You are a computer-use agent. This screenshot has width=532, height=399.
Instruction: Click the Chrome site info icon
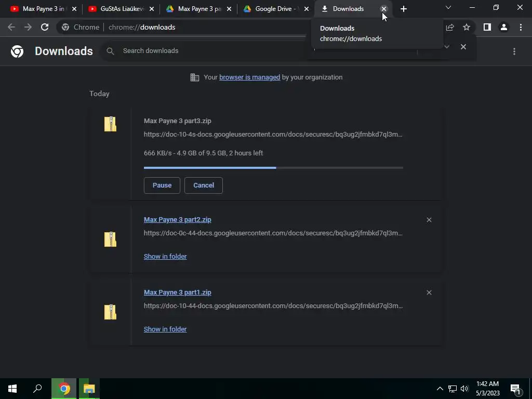65,27
